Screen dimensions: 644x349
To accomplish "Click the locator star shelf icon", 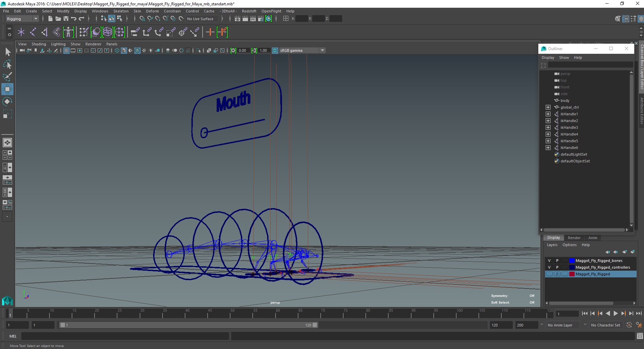I will [21, 32].
